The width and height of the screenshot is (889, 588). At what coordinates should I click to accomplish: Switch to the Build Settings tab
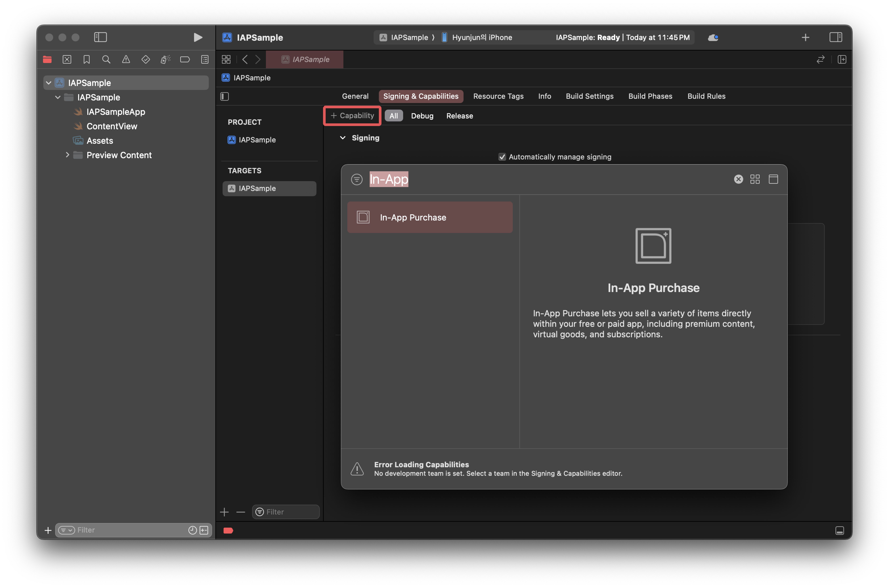pos(589,96)
